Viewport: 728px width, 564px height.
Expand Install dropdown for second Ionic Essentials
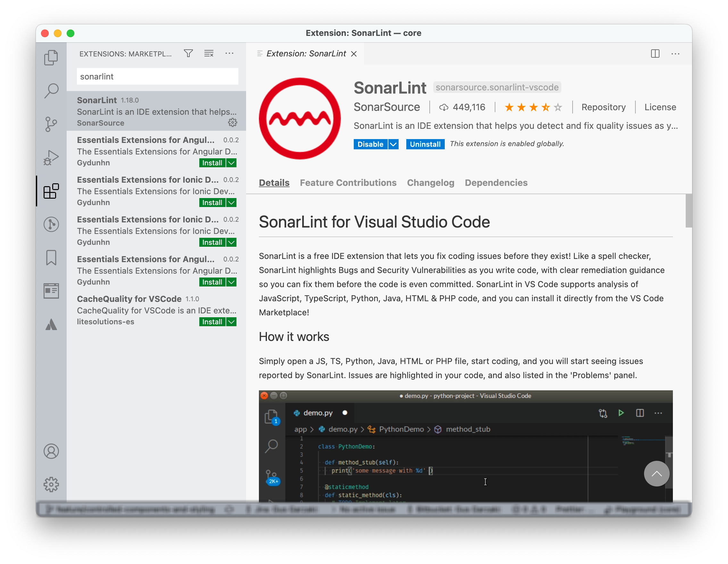click(x=231, y=242)
